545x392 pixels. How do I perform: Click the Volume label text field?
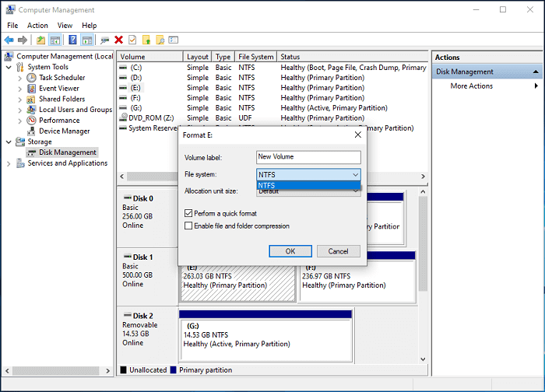tap(308, 157)
